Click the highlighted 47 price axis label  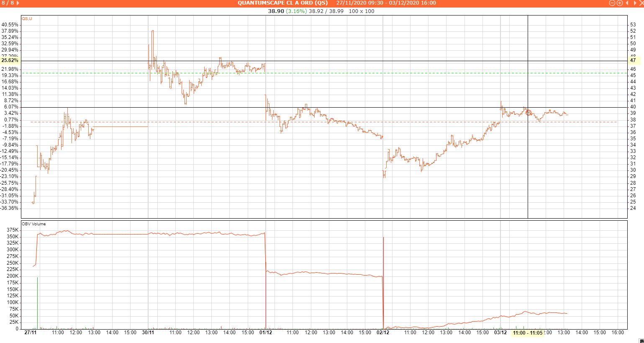pos(633,60)
